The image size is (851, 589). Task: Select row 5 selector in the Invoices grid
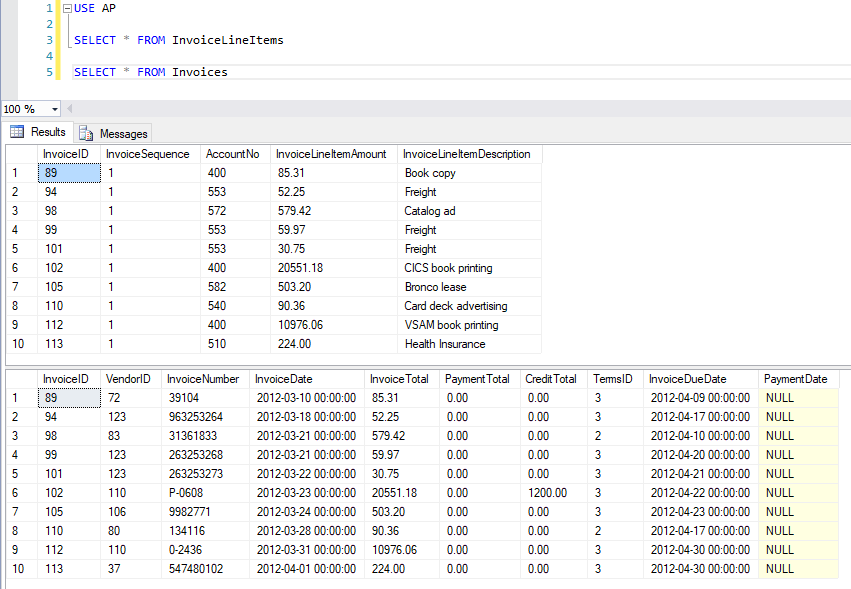pos(17,473)
